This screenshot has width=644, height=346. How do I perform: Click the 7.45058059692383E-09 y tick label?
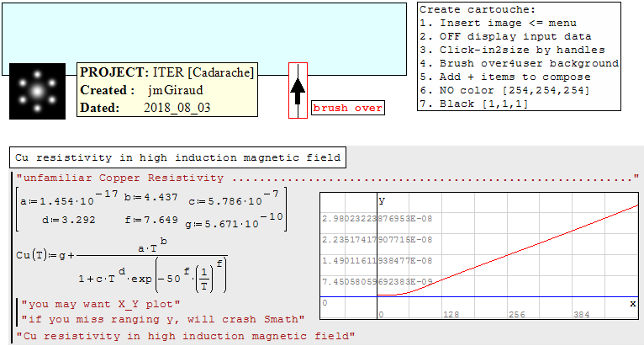(x=377, y=282)
